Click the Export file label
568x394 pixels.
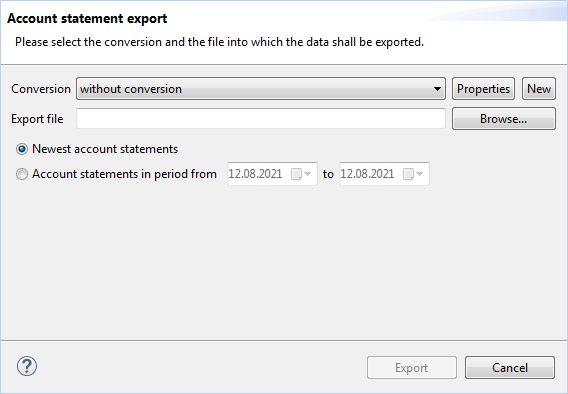tap(37, 119)
